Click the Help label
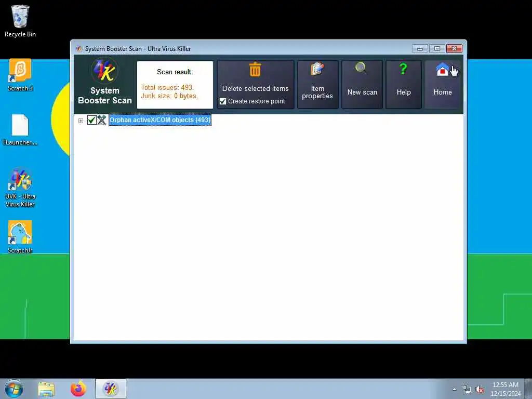532x399 pixels. 404,92
